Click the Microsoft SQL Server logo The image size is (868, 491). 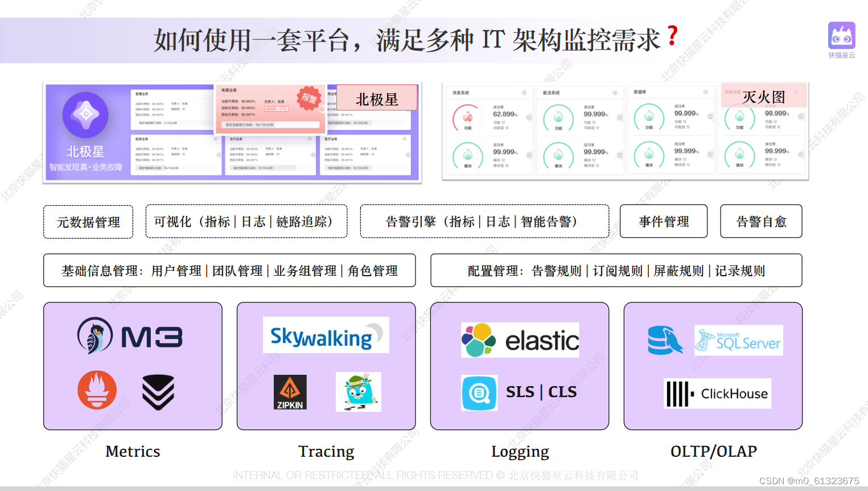(x=739, y=341)
